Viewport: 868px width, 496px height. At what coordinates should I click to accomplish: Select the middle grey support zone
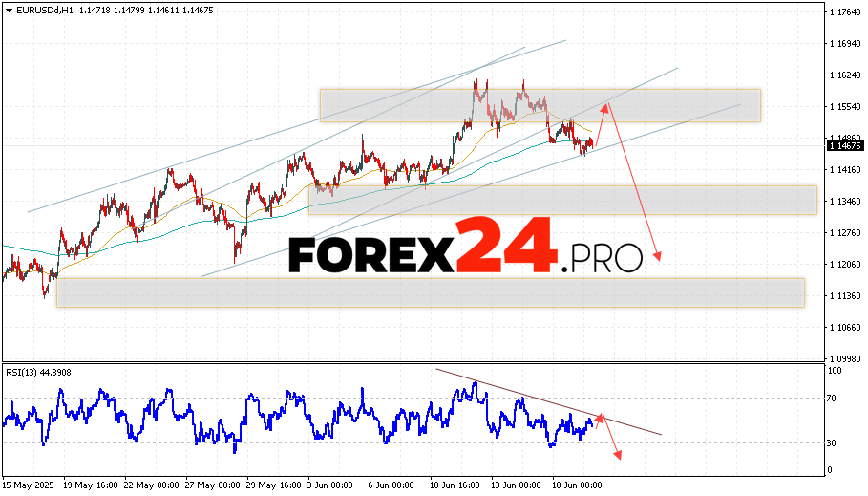coord(561,200)
